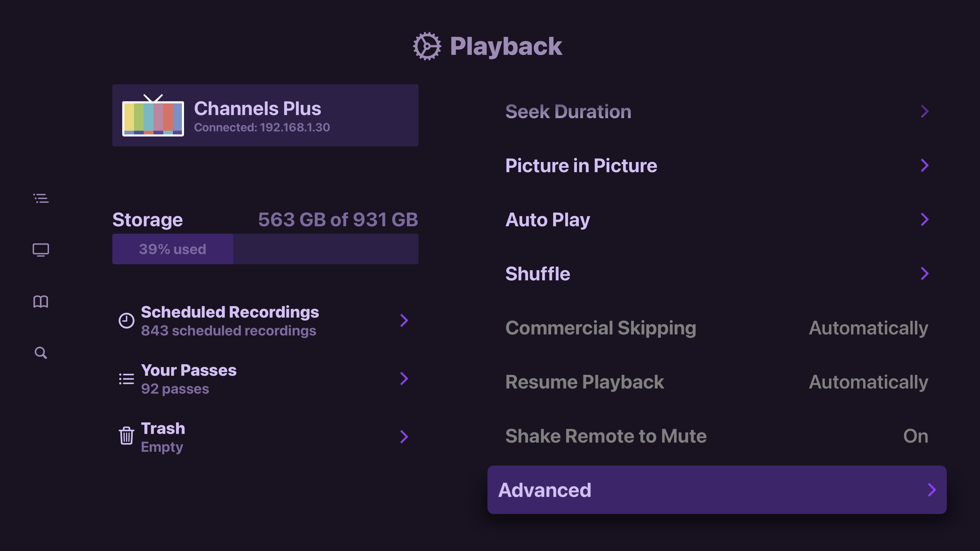The height and width of the screenshot is (551, 980).
Task: Click Connected: 192.168.1.30 status text
Action: [262, 127]
